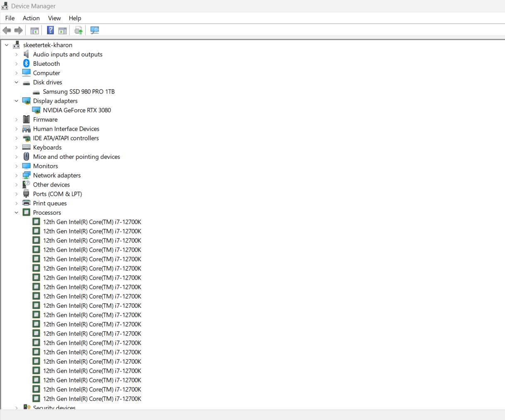Open the View menu

54,18
